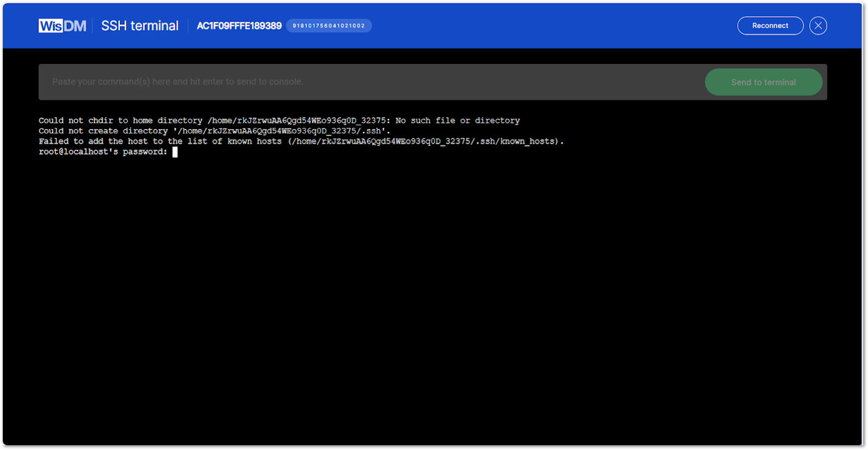The height and width of the screenshot is (450, 868).
Task: Click the X symbol inside the close circle
Action: (x=818, y=25)
